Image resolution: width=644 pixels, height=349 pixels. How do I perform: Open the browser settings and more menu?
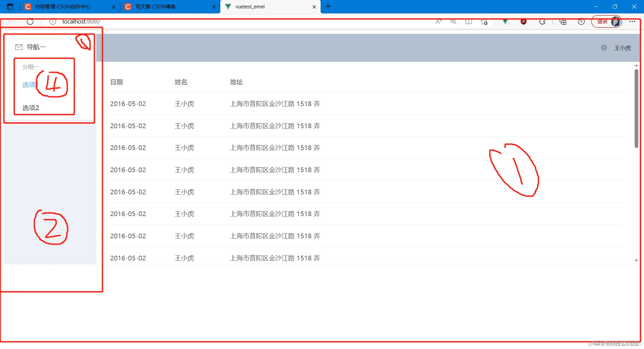(x=632, y=21)
